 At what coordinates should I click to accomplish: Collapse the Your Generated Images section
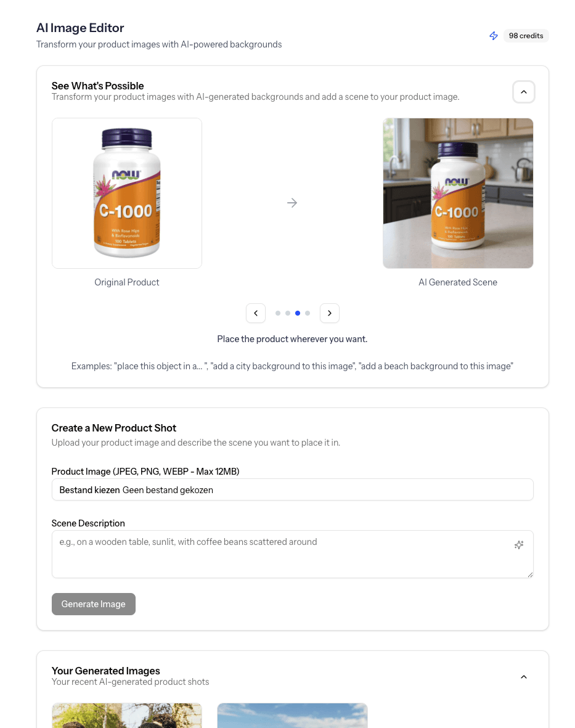[523, 677]
